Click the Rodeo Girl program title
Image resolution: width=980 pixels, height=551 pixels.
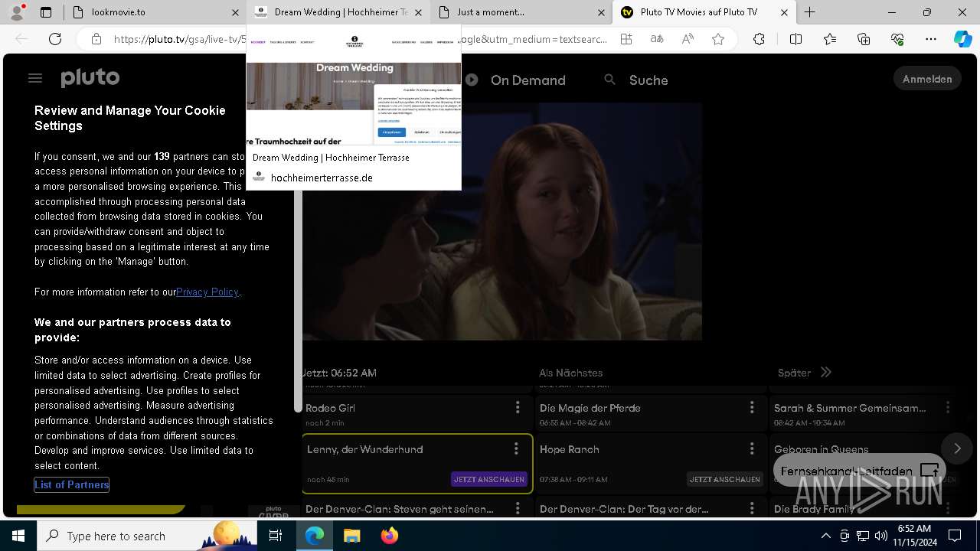pyautogui.click(x=331, y=408)
